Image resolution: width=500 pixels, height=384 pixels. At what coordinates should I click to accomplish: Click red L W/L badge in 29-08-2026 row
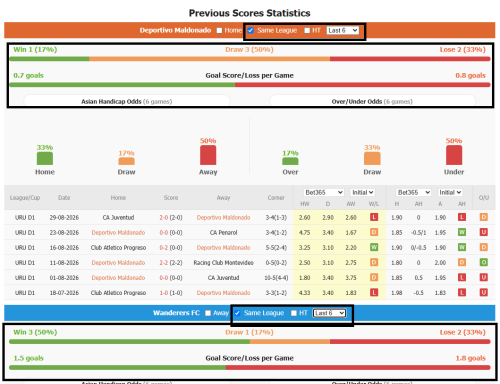click(374, 217)
